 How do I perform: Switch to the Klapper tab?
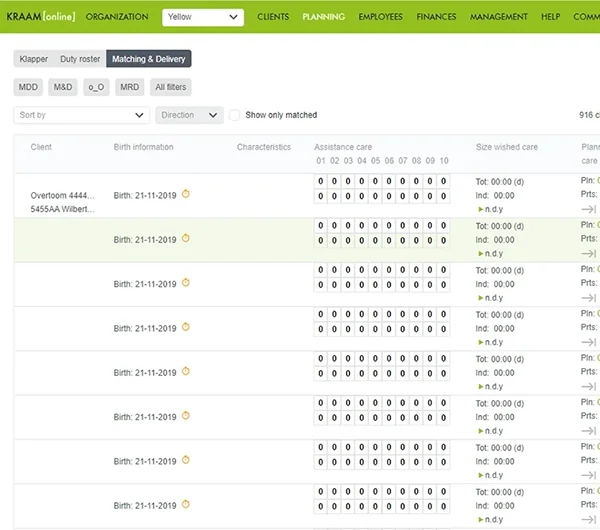pyautogui.click(x=34, y=60)
